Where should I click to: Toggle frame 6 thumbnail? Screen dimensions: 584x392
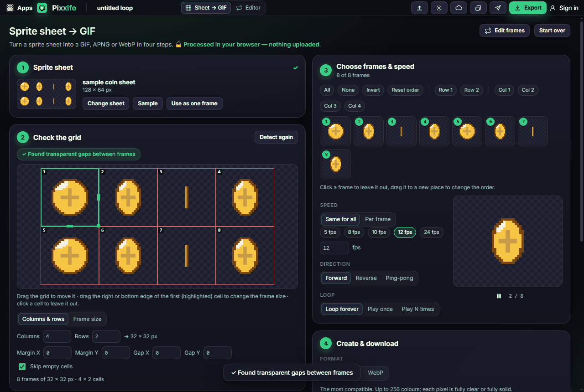point(500,131)
